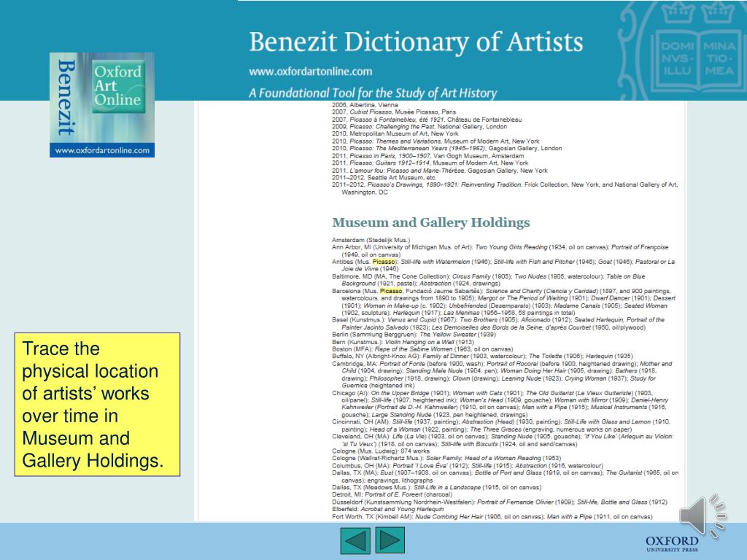
Task: Select the Düsseldorf Kunstsammlung entry
Action: [499, 502]
